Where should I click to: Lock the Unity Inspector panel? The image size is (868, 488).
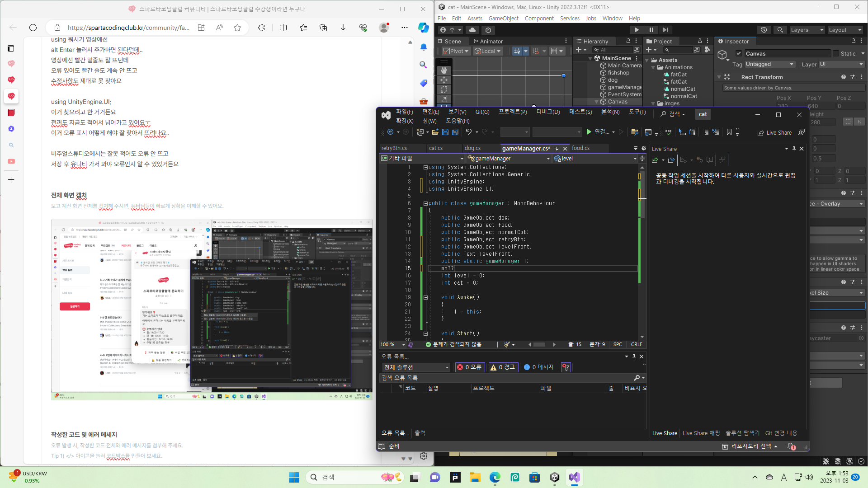coord(854,41)
